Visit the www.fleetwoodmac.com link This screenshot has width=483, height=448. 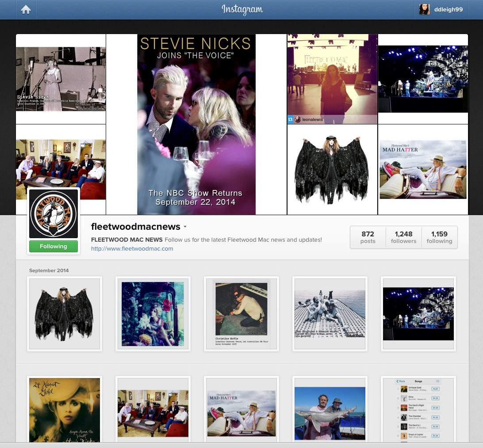pos(132,249)
